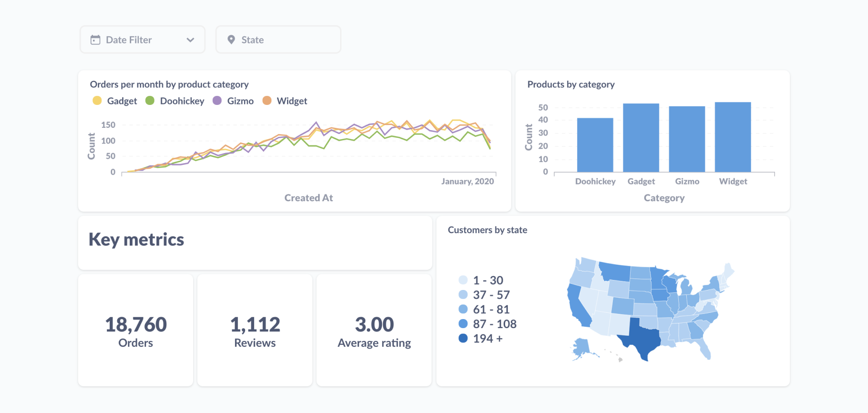Open the Date Filter dropdown chevron
The height and width of the screenshot is (413, 868).
[190, 40]
